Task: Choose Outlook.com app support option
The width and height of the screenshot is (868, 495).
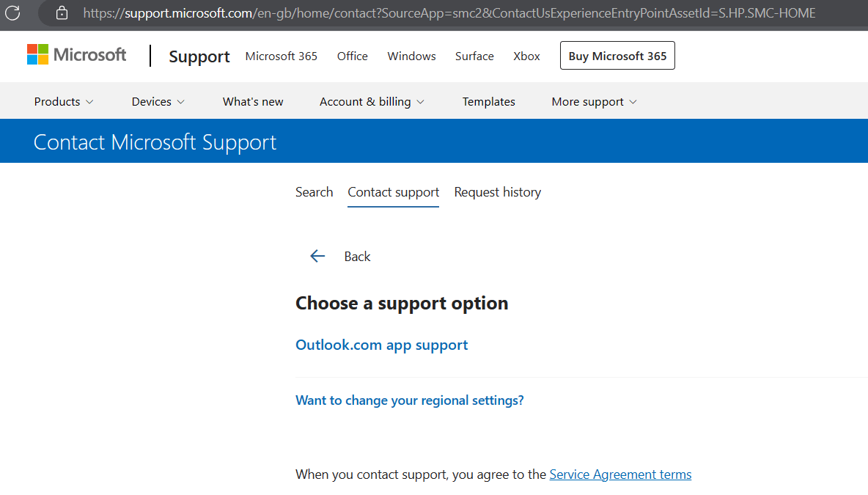Action: click(x=381, y=345)
